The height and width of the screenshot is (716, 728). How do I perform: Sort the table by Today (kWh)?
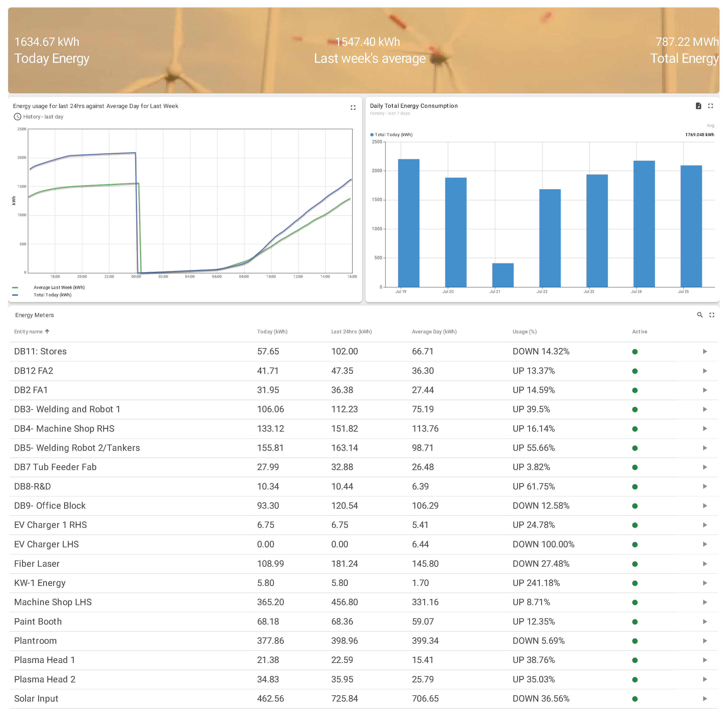272,332
